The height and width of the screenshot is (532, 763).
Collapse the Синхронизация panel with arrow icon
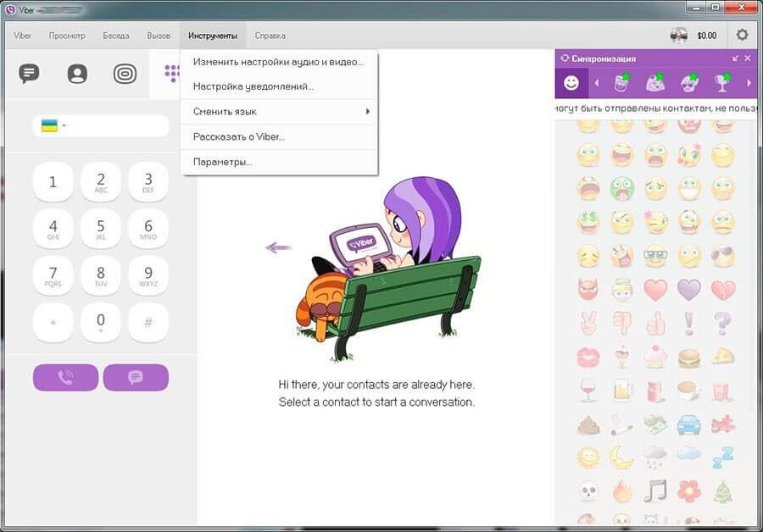(735, 58)
